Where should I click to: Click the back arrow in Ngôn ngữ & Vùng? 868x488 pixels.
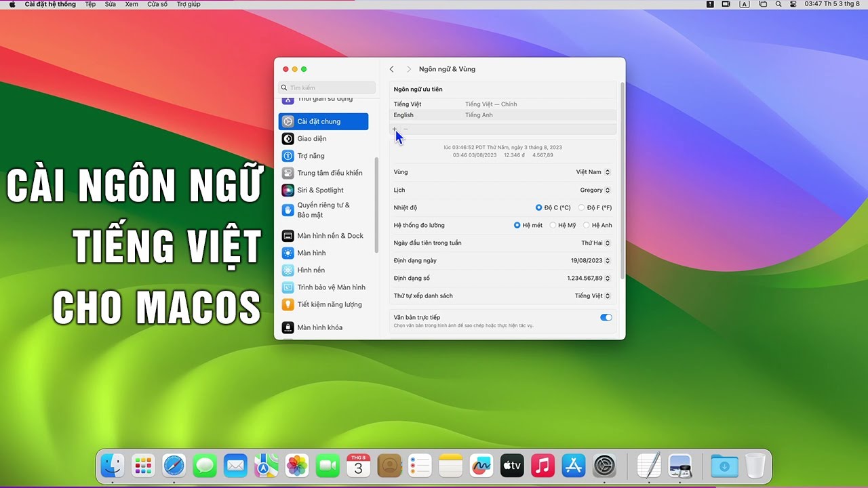pos(391,68)
